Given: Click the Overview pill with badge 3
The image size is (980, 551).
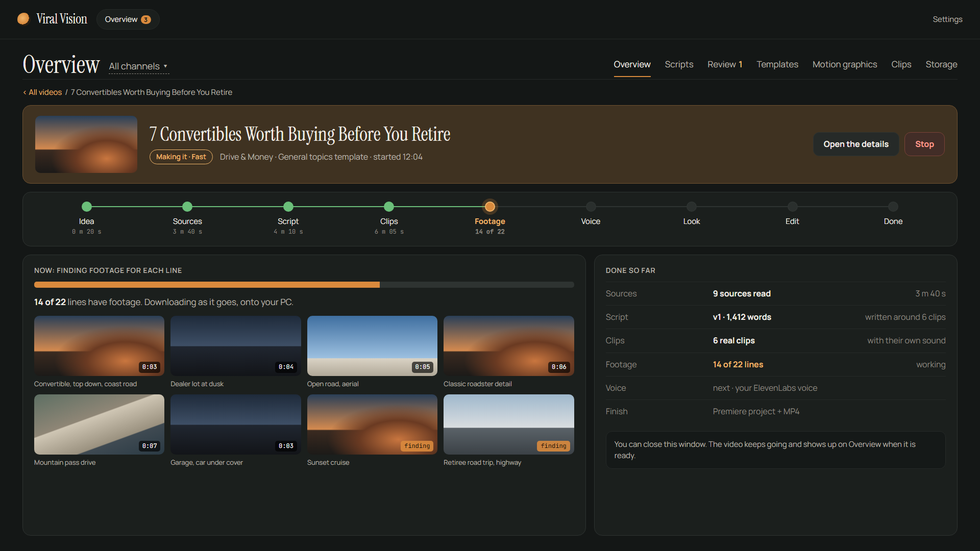Looking at the screenshot, I should click(x=128, y=19).
